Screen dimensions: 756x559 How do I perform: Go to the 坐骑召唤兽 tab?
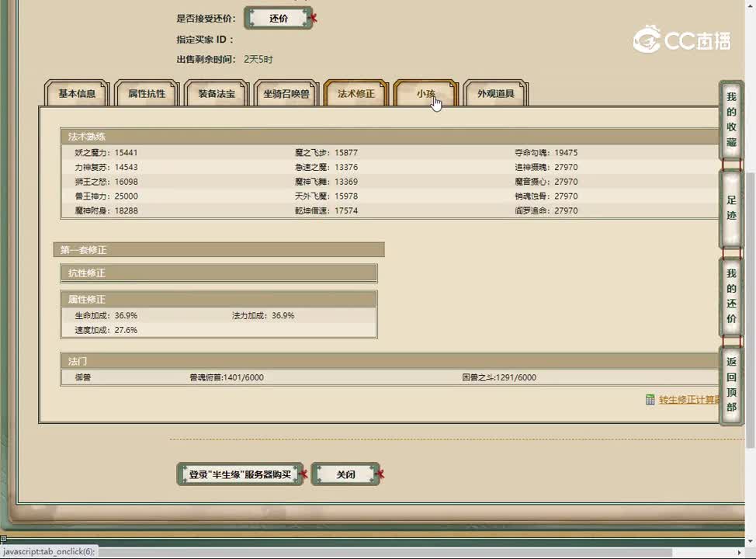[x=286, y=94]
